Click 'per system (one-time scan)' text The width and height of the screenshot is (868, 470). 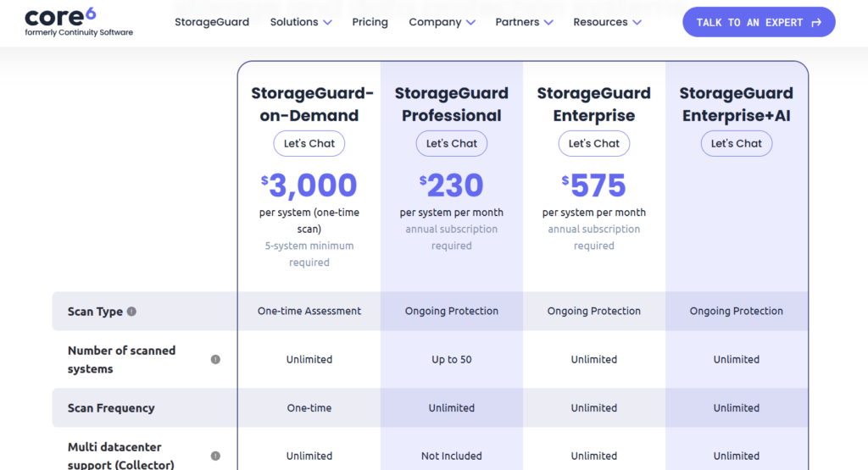[x=309, y=221]
